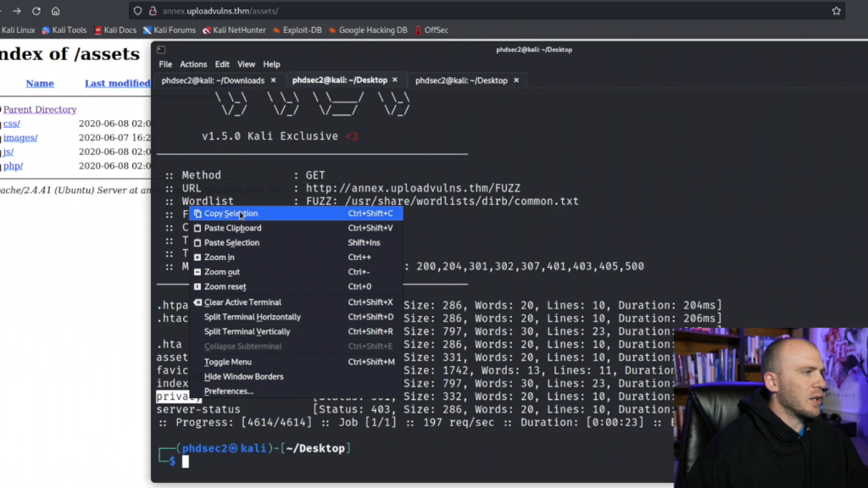
Task: Choose Copy Selection from context menu
Action: [231, 213]
